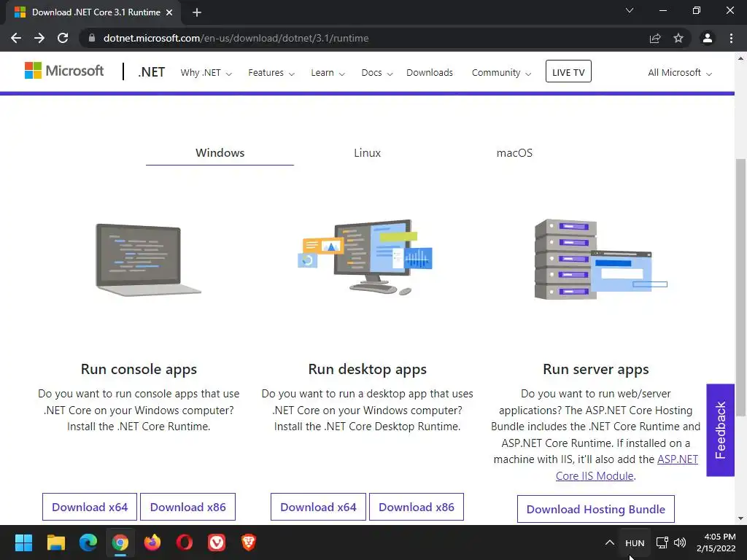Launch Vivaldi from taskbar
The image size is (747, 560).
pyautogui.click(x=217, y=542)
